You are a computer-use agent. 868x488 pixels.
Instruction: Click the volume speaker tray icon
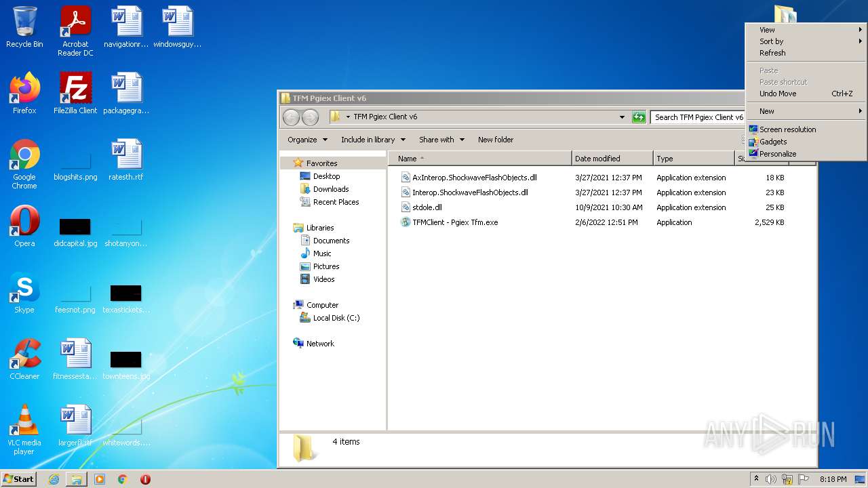(771, 479)
